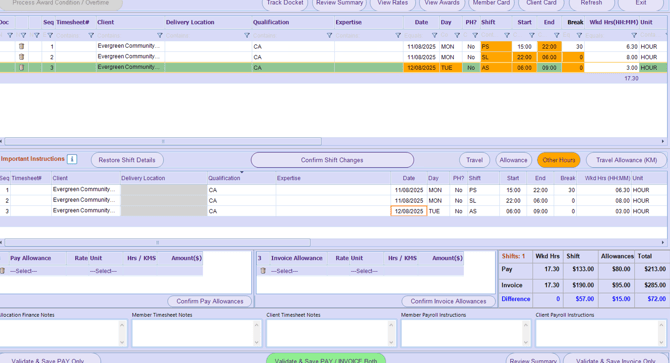Open the Date column filter icon
The height and width of the screenshot is (363, 670).
click(x=434, y=35)
